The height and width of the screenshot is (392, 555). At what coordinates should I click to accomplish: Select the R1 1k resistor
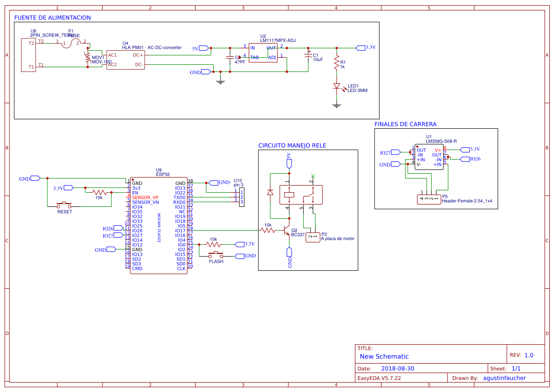337,62
